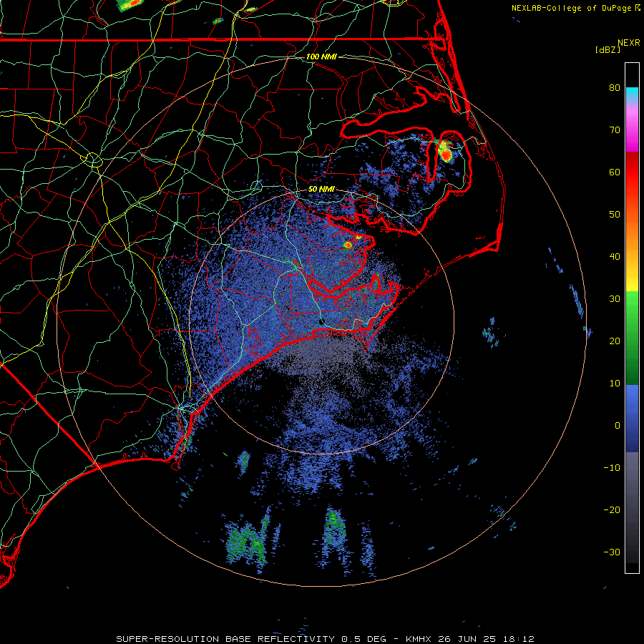
Task: Click the 40 dBZ scale label
Action: (615, 257)
